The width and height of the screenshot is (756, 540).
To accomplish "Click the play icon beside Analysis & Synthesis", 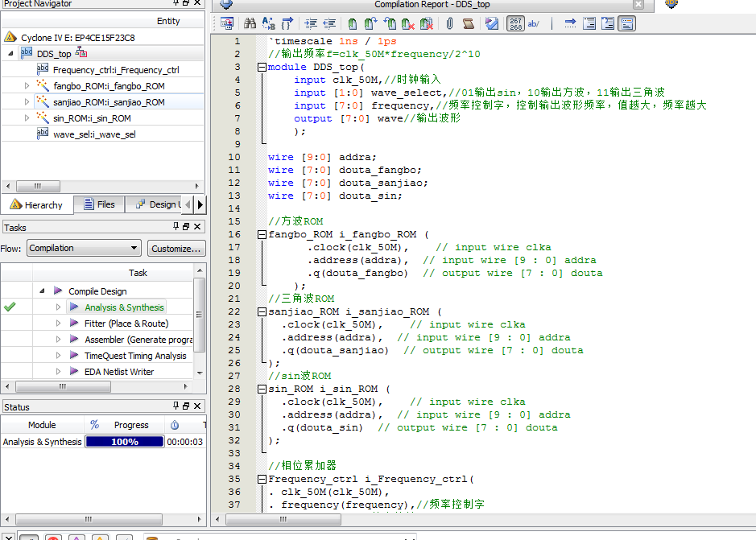I will pos(73,307).
